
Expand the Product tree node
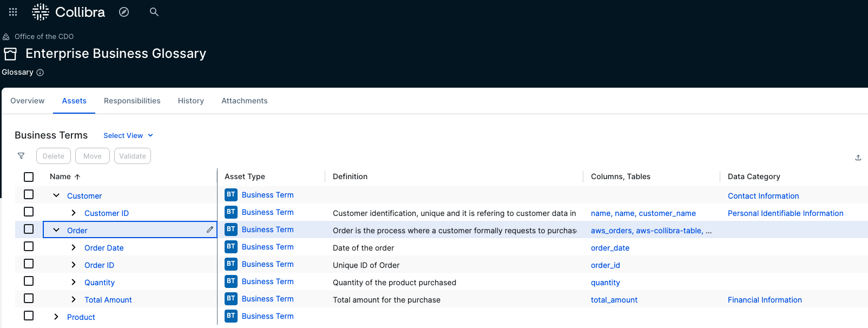point(56,317)
